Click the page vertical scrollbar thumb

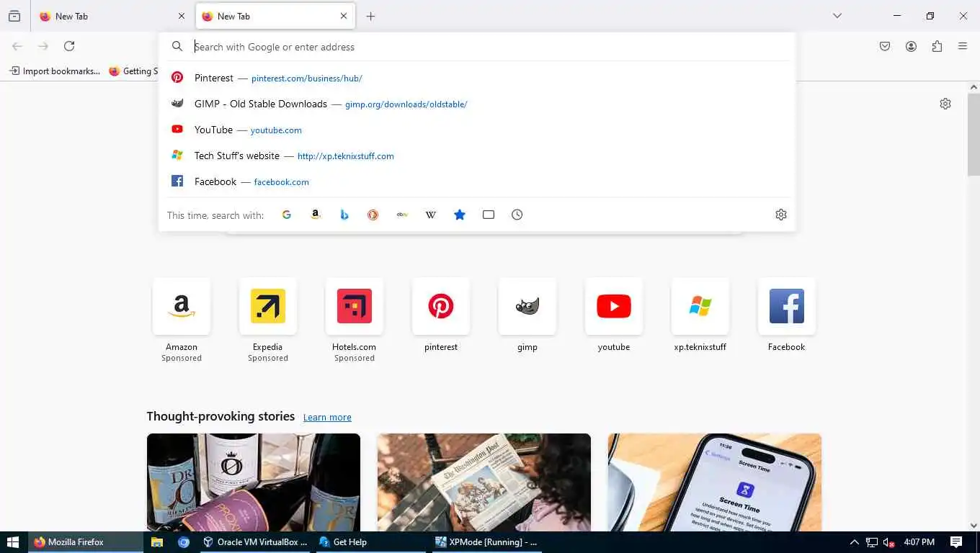pos(974,134)
